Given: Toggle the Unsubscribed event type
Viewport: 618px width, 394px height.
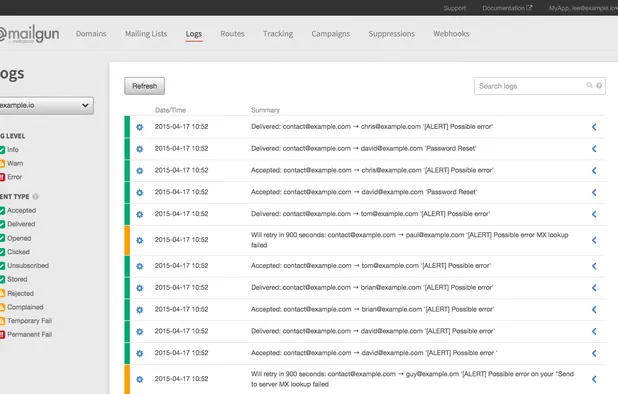Looking at the screenshot, I should coord(2,266).
